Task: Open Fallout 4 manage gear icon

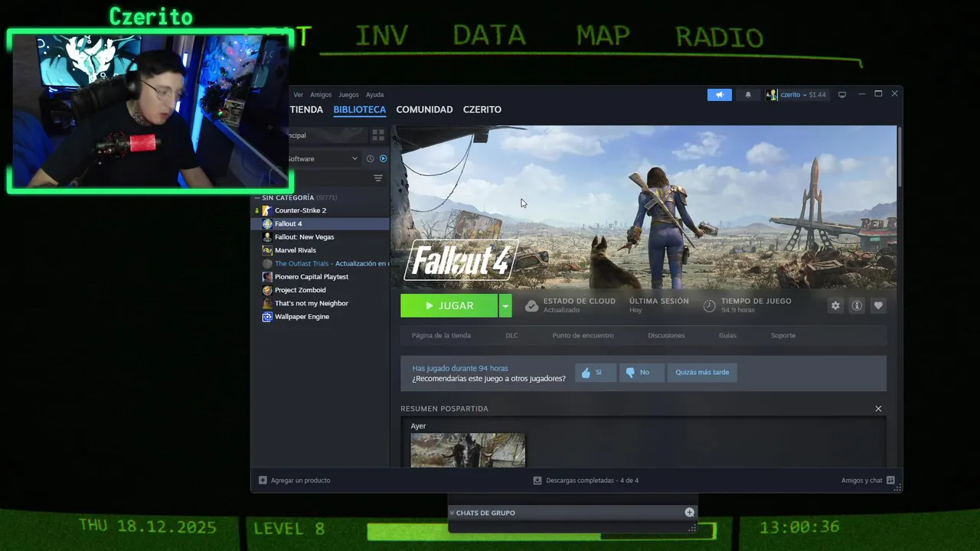Action: pyautogui.click(x=835, y=305)
